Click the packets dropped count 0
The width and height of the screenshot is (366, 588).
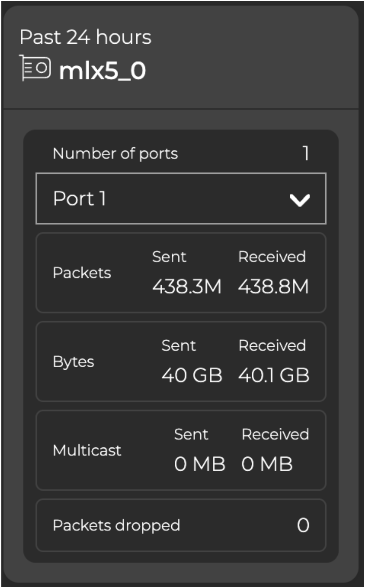tap(303, 525)
